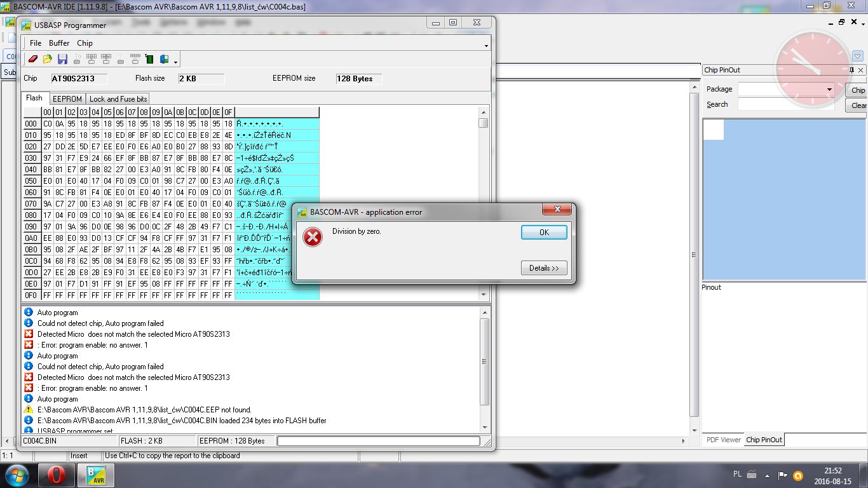Screen dimensions: 868x488
Task: Expand the Package combo box
Action: 829,90
